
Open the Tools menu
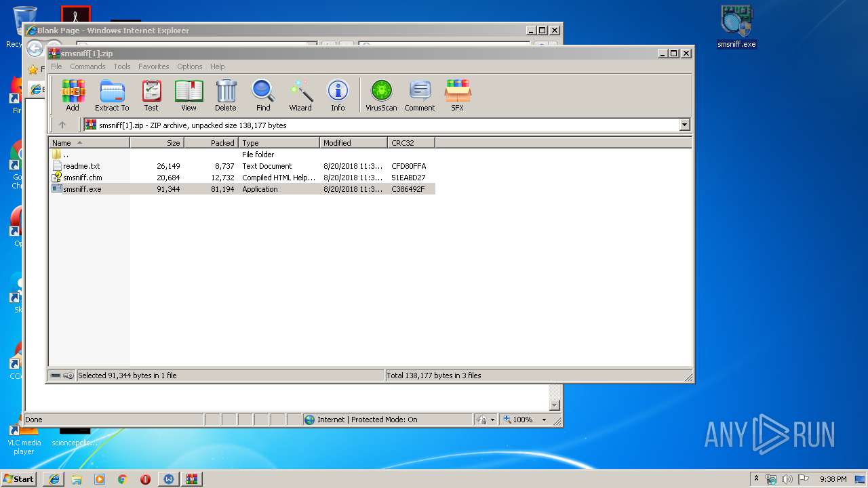pos(122,66)
